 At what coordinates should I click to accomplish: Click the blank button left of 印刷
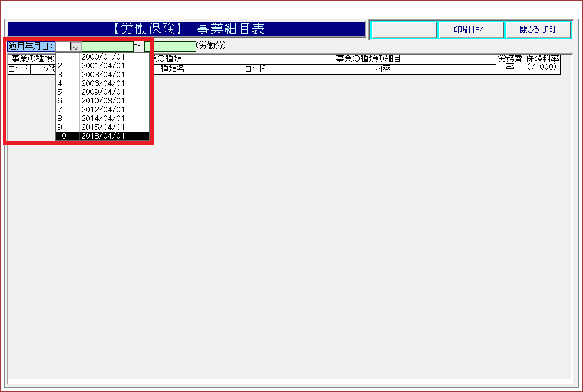[404, 29]
